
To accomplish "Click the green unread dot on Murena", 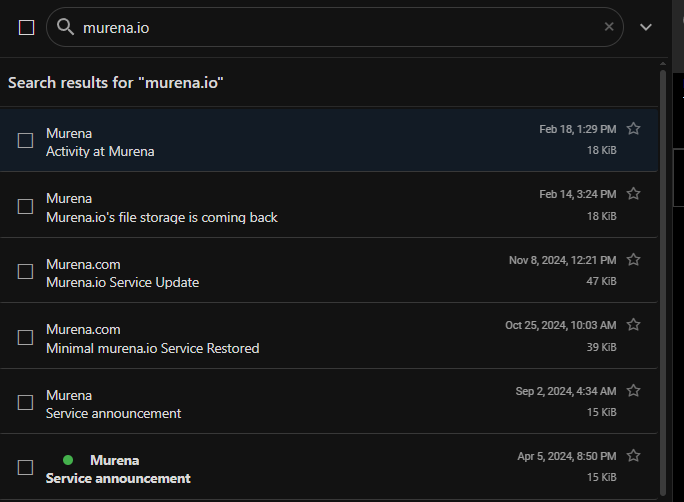I will point(68,460).
